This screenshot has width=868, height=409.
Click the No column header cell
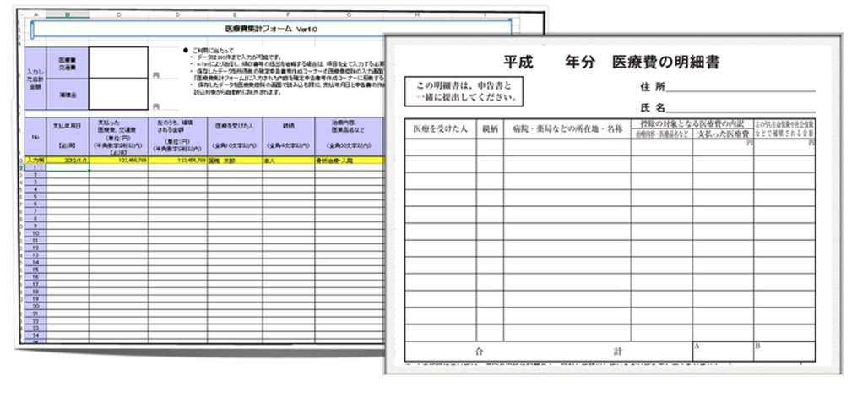(x=35, y=136)
